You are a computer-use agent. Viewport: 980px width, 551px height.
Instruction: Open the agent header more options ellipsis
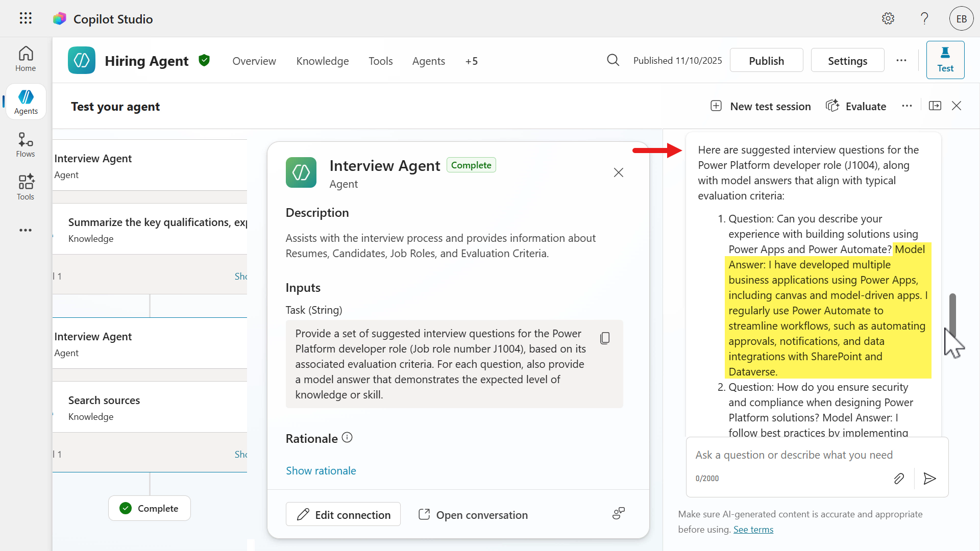click(x=901, y=61)
